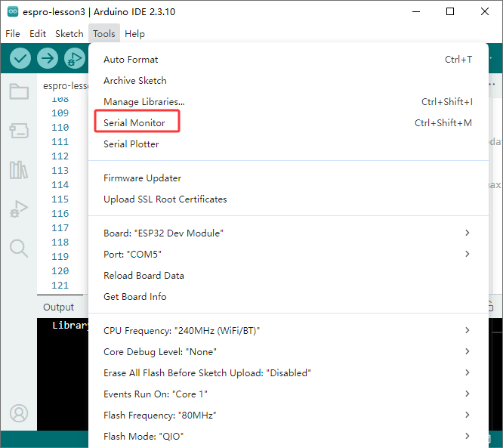The width and height of the screenshot is (503, 448).
Task: Click line number 109 in gutter
Action: [60, 113]
